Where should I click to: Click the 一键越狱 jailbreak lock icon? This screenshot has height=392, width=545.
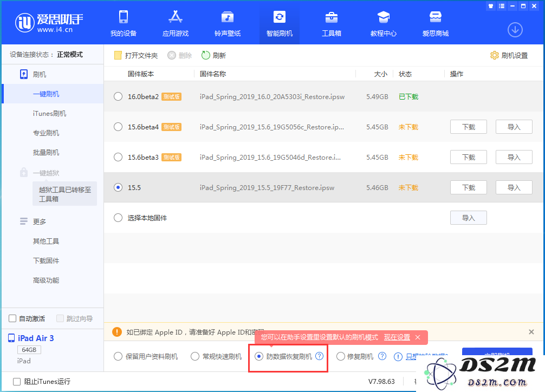click(24, 172)
